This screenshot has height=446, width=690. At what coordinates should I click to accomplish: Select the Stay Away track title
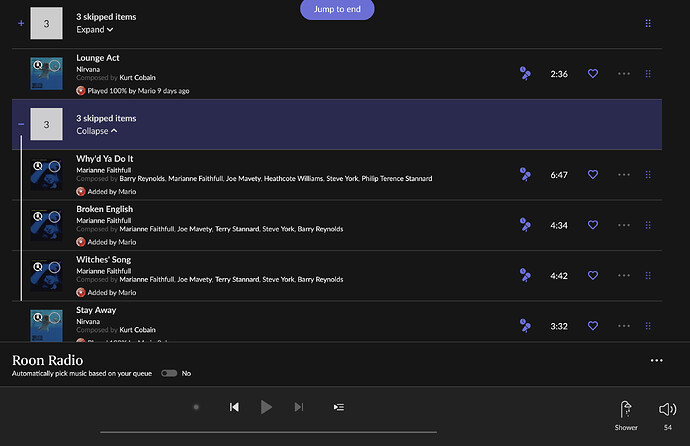pyautogui.click(x=96, y=310)
